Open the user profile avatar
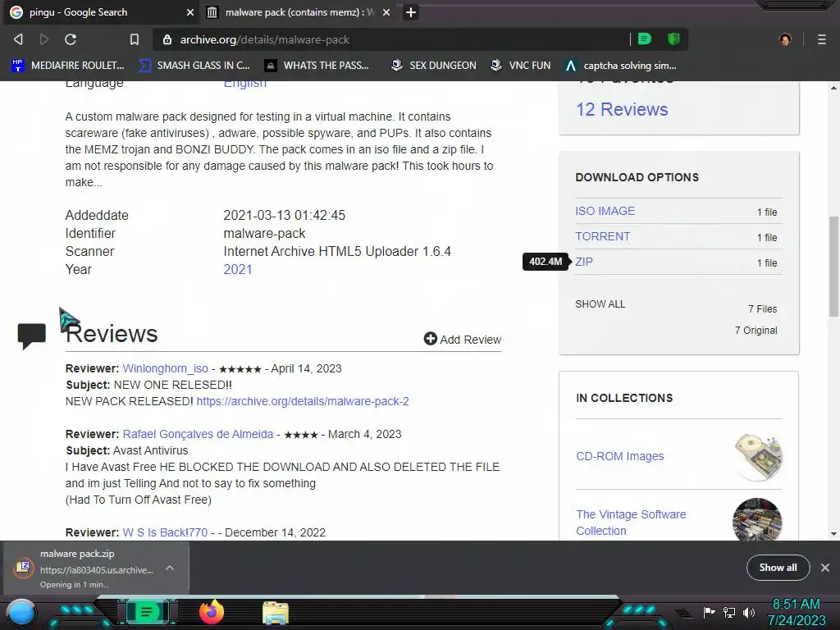The height and width of the screenshot is (630, 840). [785, 39]
